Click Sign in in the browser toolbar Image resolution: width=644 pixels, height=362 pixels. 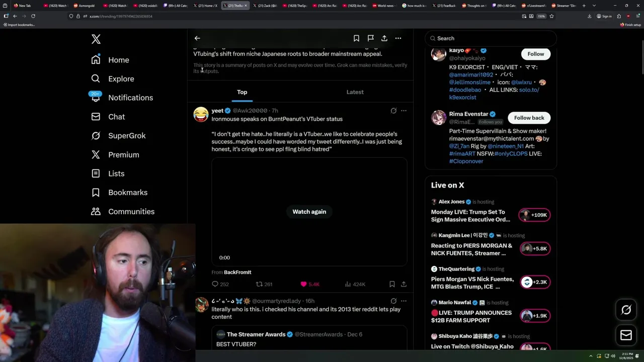[x=604, y=16]
